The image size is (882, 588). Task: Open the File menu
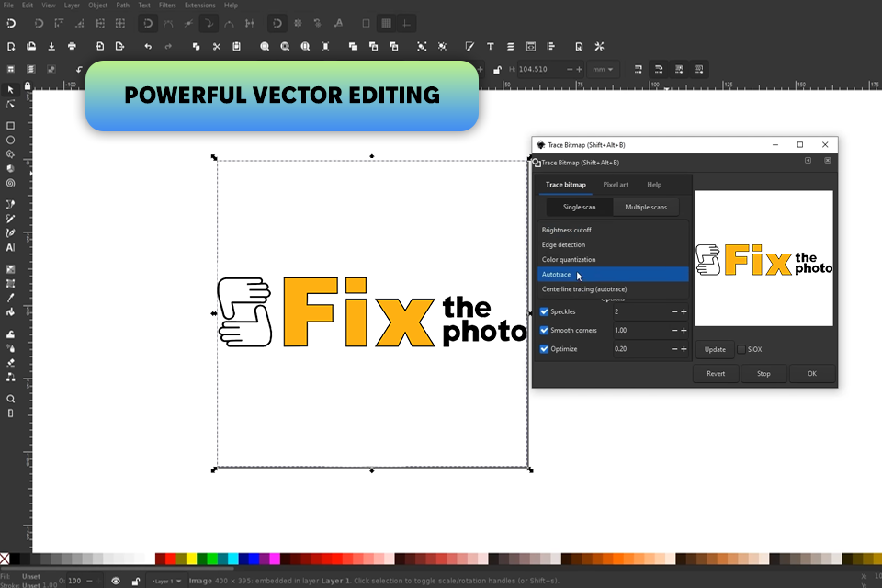click(x=8, y=6)
